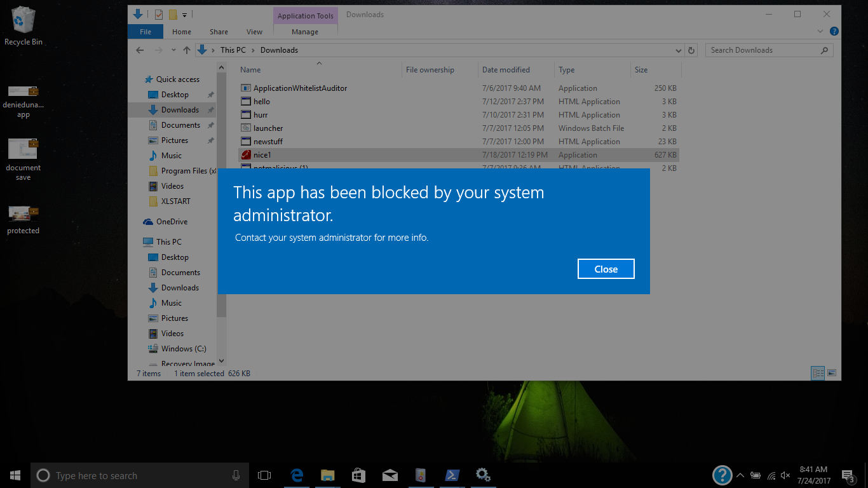
Task: Open the Windows Start menu
Action: 15,475
